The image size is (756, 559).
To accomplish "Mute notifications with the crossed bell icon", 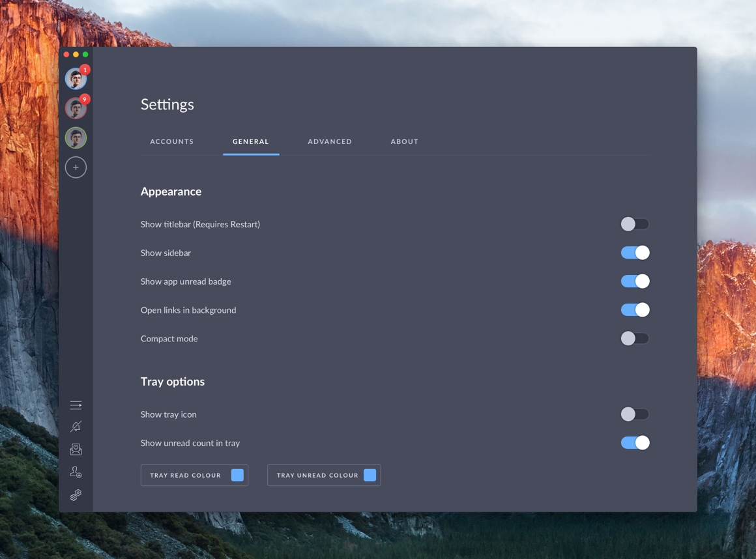I will 76,427.
